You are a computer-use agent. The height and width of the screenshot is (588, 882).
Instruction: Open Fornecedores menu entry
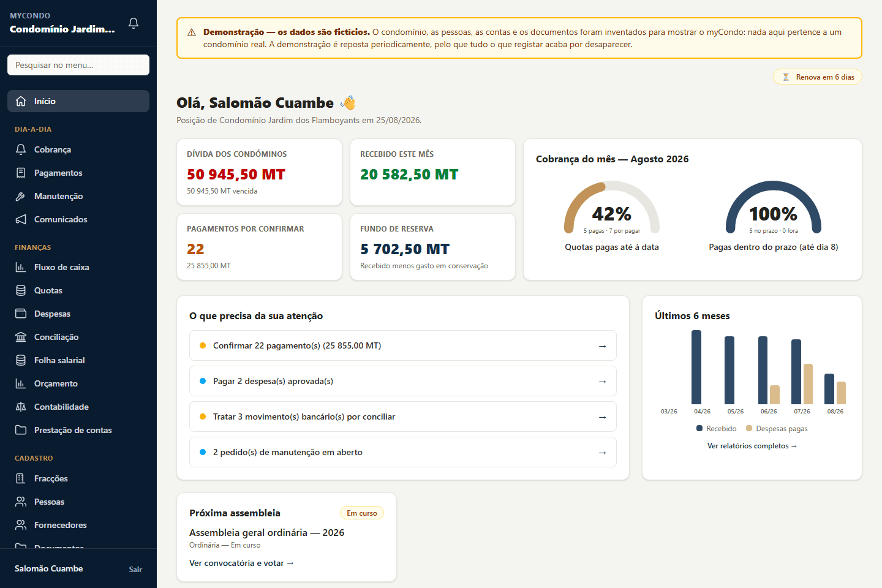coord(78,525)
